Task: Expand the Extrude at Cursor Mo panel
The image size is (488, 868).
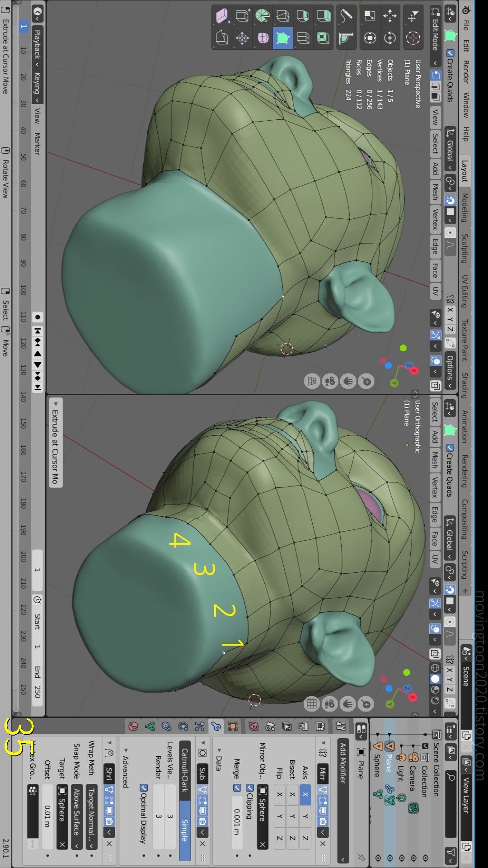Action: click(55, 442)
